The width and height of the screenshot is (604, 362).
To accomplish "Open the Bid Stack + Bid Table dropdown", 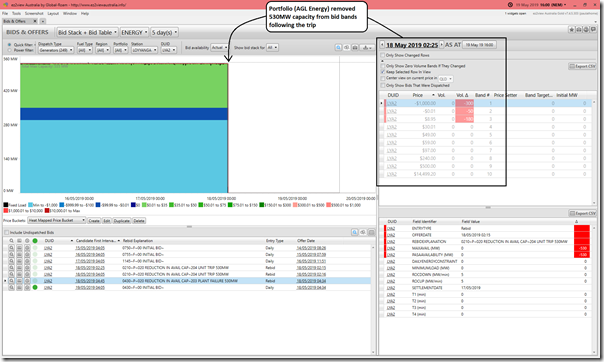I will click(x=87, y=32).
